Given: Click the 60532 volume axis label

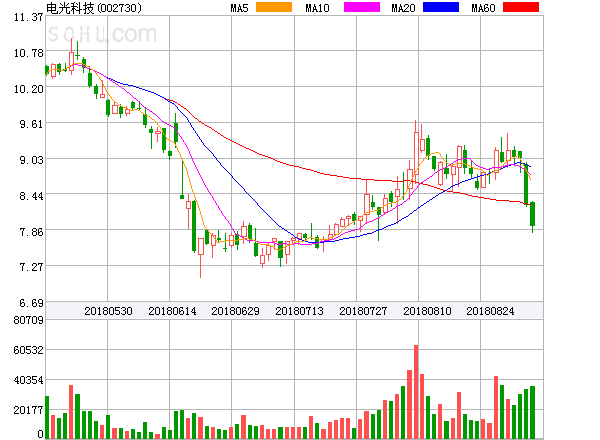Looking at the screenshot, I should click(x=29, y=350).
